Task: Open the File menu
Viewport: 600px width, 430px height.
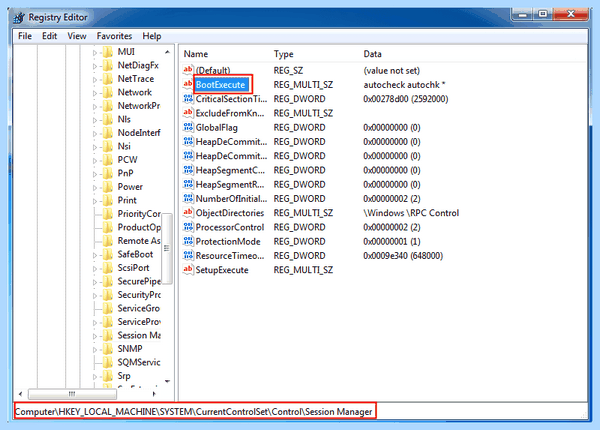Action: tap(25, 36)
